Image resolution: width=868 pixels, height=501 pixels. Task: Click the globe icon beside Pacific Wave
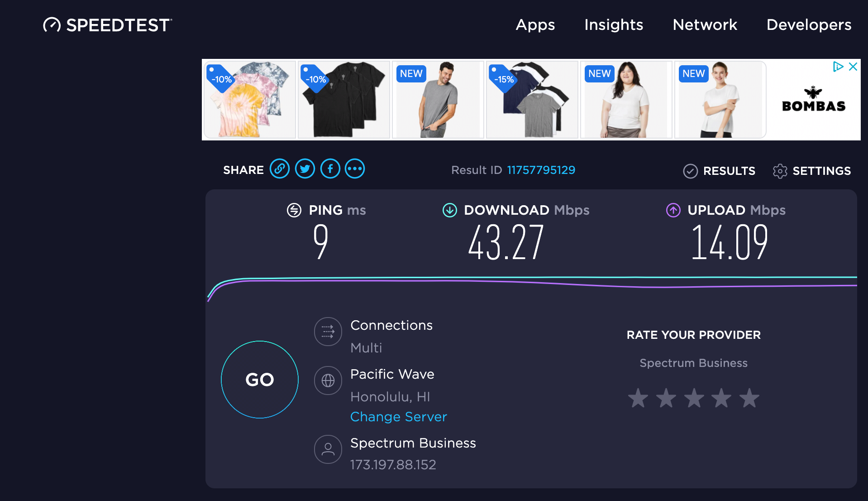point(328,381)
